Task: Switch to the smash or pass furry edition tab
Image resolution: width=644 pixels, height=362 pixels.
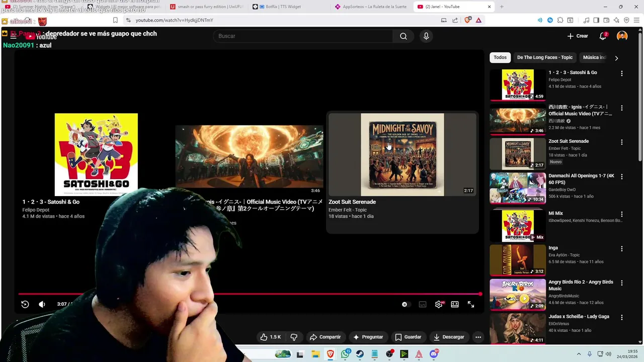Action: pos(206,7)
